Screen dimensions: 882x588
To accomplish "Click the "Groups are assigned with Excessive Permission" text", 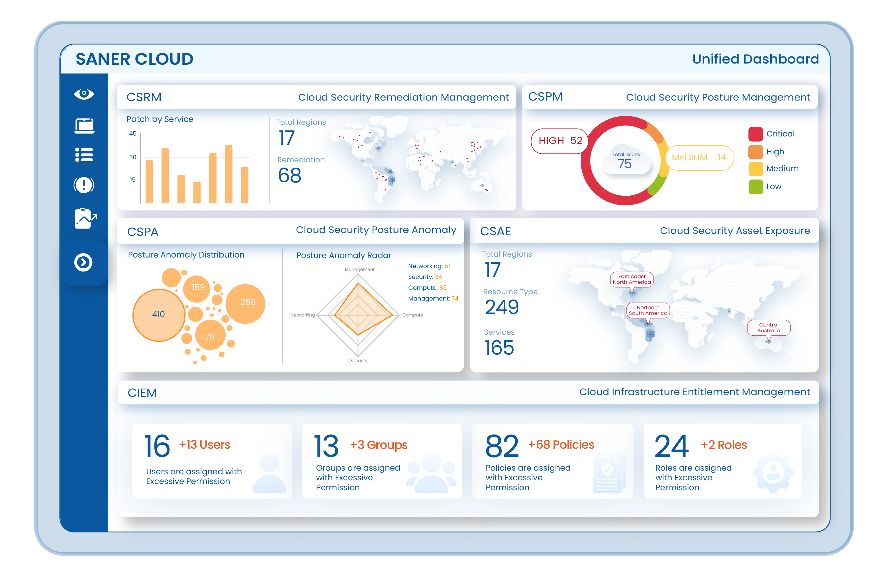I will 358,478.
